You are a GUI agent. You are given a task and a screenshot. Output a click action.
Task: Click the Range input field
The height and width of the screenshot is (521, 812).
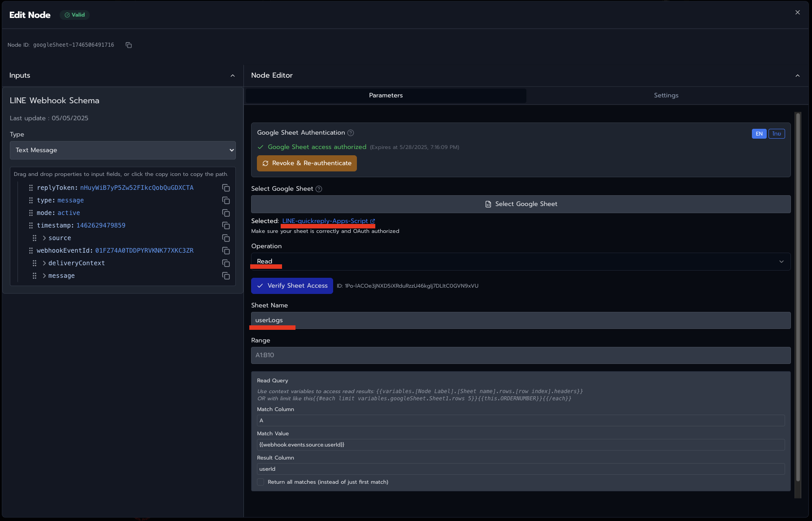click(x=521, y=355)
